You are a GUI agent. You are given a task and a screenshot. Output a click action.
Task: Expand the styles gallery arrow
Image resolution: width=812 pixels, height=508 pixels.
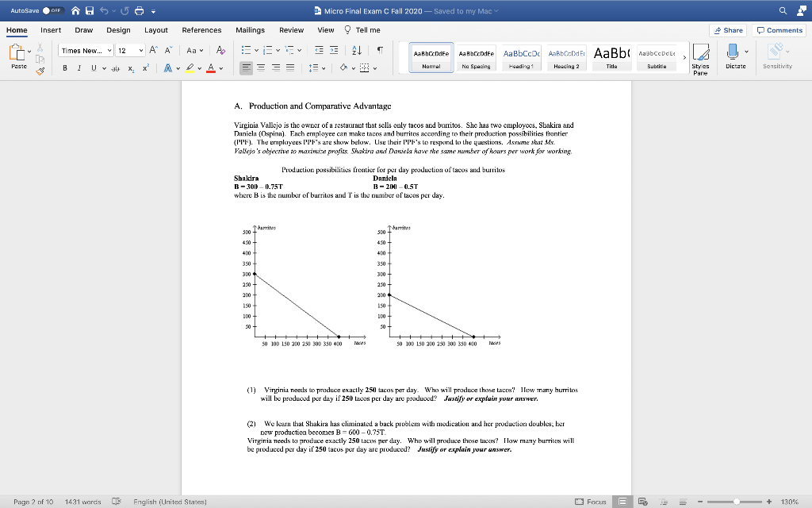684,57
